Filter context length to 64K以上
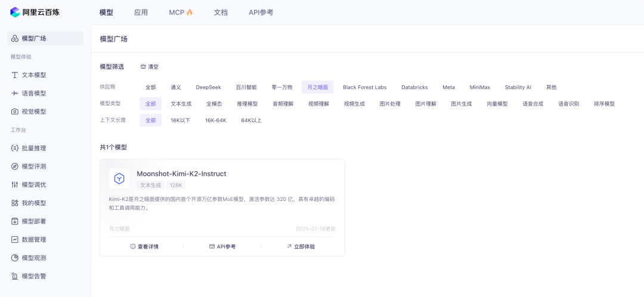 (252, 120)
